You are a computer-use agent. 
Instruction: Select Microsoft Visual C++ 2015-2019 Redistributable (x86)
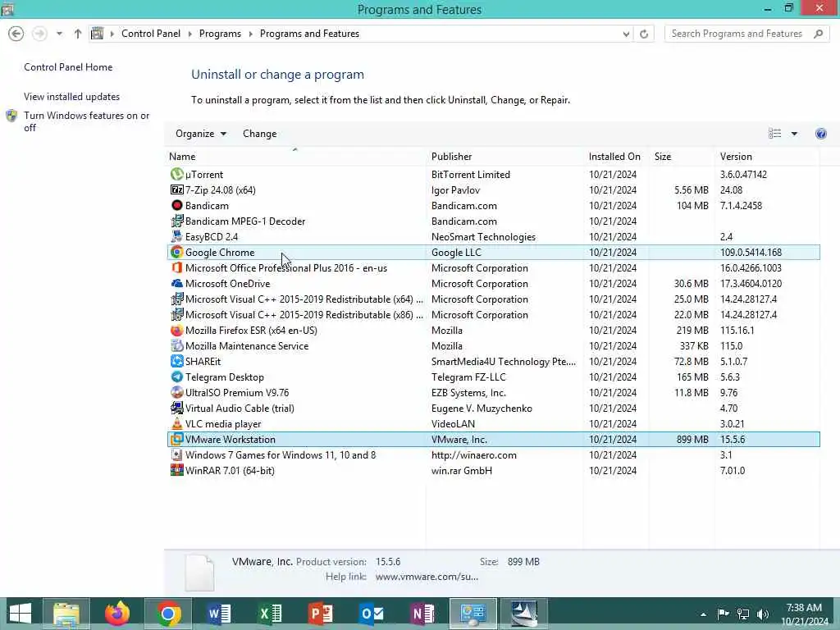point(304,314)
